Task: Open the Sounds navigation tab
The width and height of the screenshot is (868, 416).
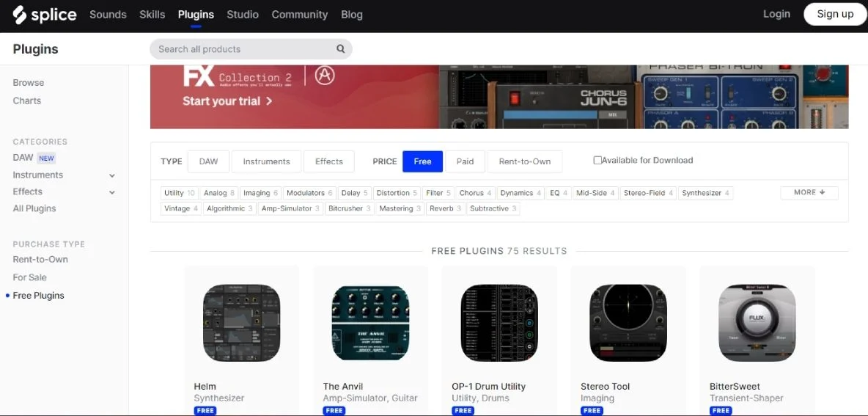Action: pyautogui.click(x=108, y=15)
